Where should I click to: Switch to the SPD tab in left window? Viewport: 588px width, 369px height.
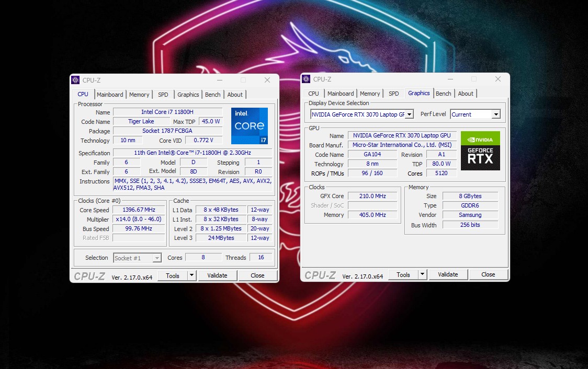pyautogui.click(x=163, y=95)
